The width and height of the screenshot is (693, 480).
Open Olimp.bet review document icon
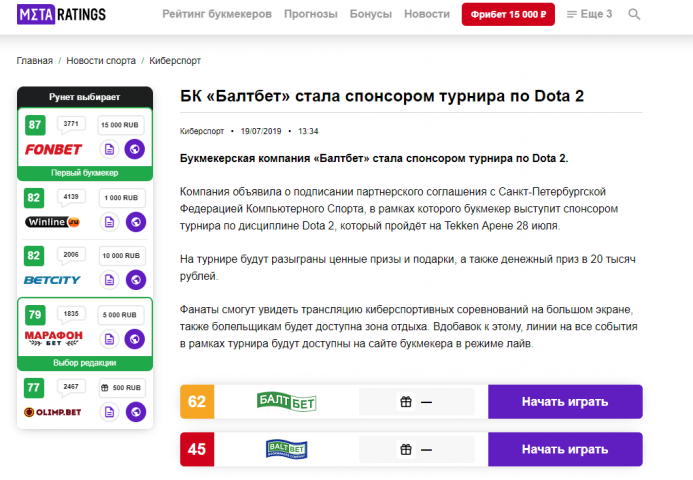tap(109, 412)
